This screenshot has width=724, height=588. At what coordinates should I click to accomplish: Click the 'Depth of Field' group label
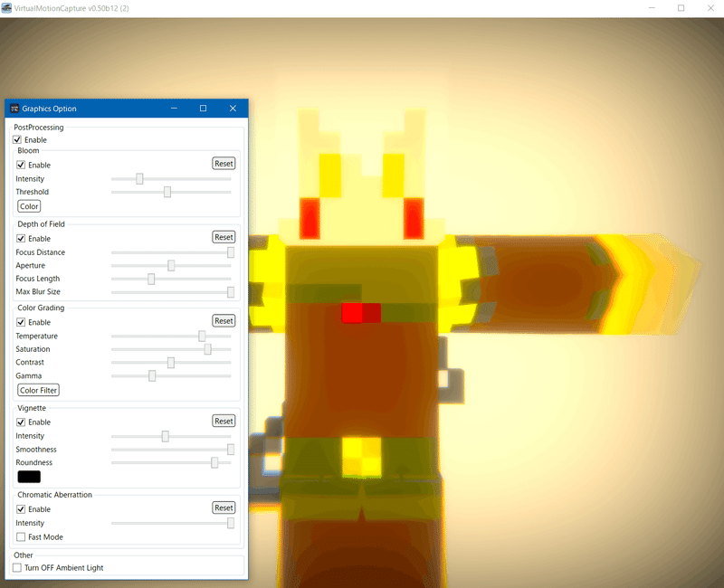point(41,223)
